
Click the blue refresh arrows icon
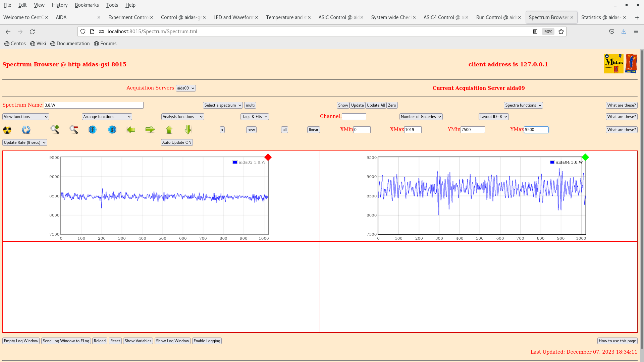click(26, 130)
